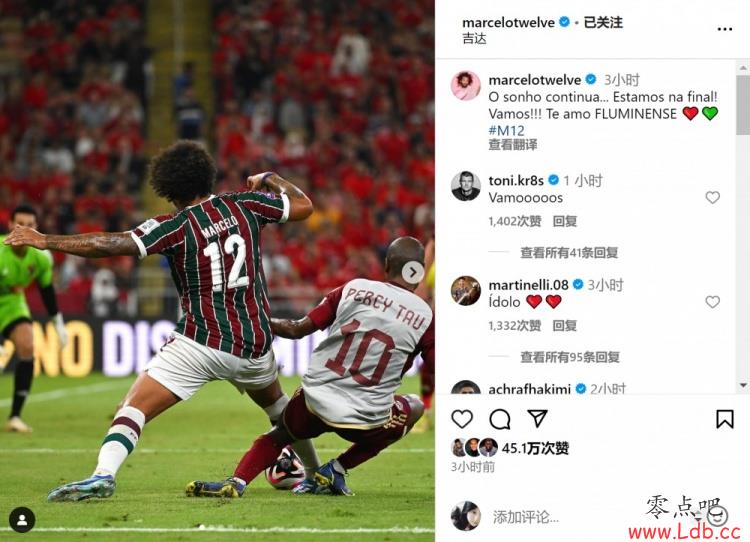Like martinelli.08 comment
This screenshot has height=542, width=750.
click(712, 301)
